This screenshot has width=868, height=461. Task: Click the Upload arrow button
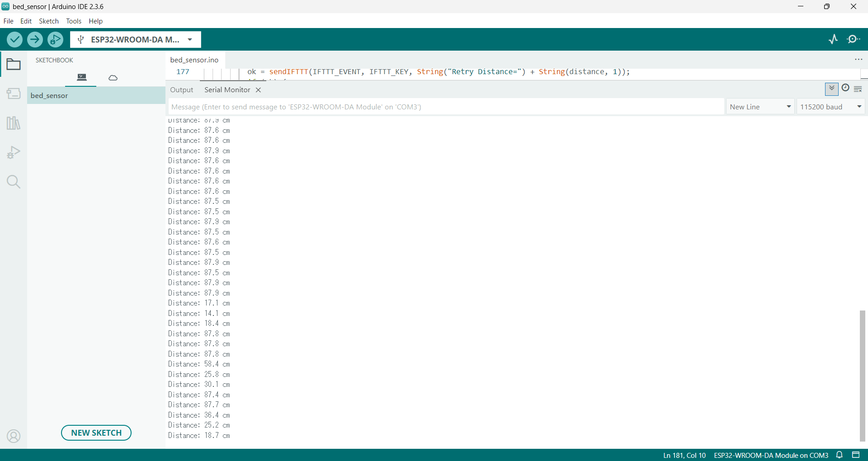(x=35, y=39)
